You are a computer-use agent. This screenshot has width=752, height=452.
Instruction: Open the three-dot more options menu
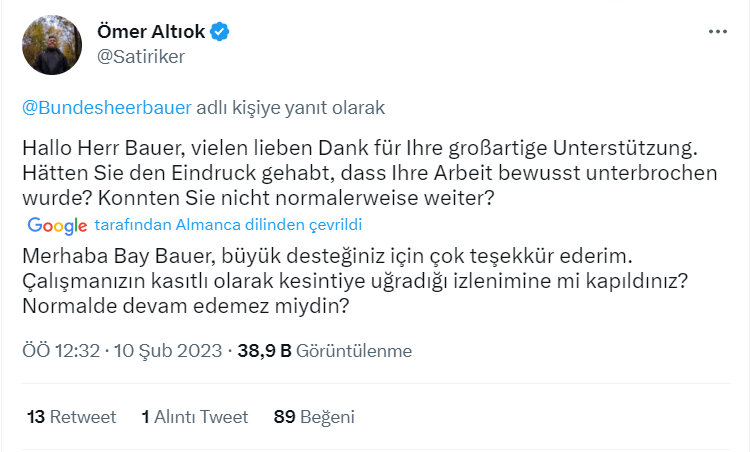tap(718, 32)
